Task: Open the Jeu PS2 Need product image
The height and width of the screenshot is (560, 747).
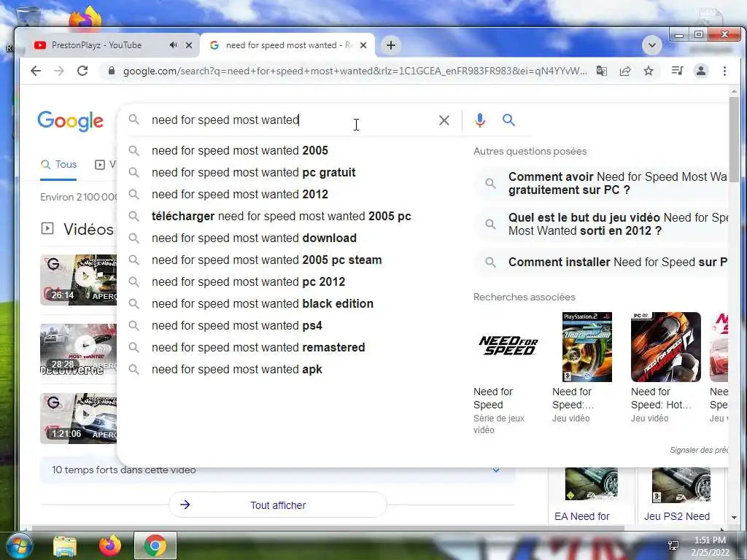Action: click(x=681, y=485)
